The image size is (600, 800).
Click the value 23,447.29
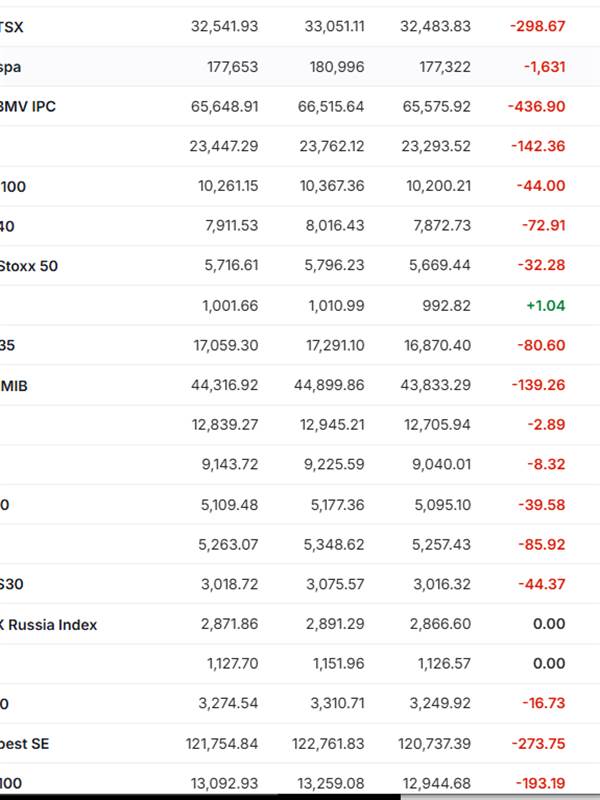224,146
